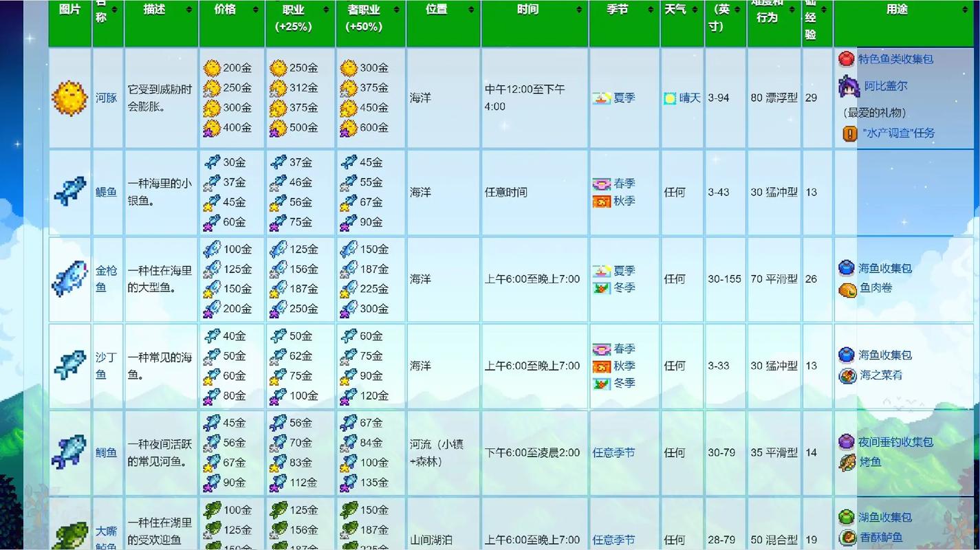The image size is (980, 550).
Task: Open the 香酥鲈鱼 recipe link
Action: [880, 538]
